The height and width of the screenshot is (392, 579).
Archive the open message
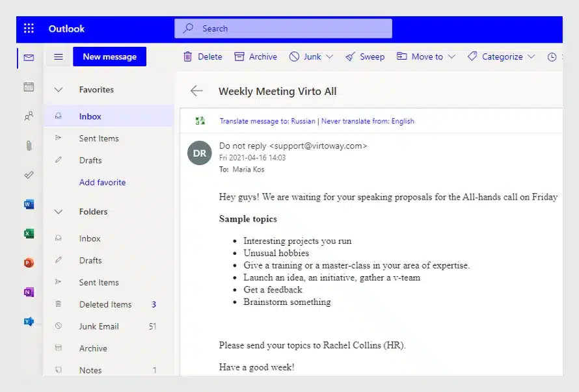(x=256, y=57)
